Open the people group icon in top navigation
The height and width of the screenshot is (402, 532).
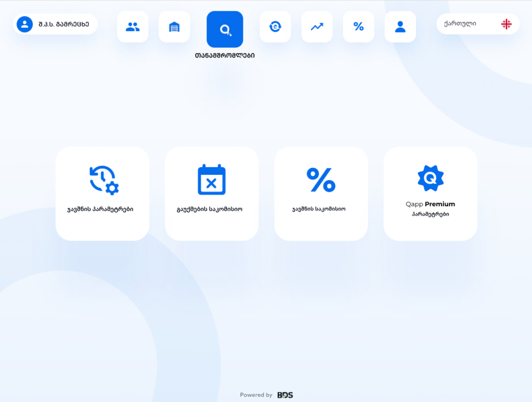[133, 27]
